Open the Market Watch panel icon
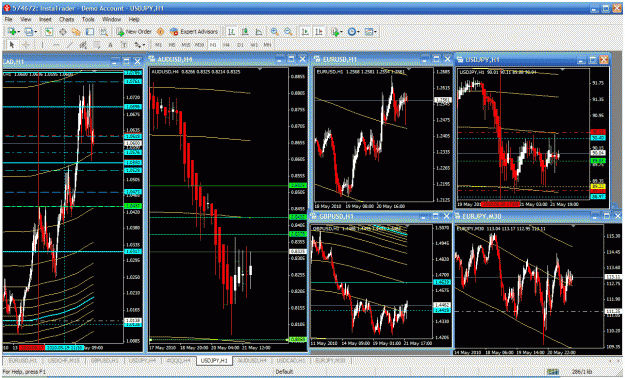Image resolution: width=625 pixels, height=378 pixels. (x=49, y=32)
